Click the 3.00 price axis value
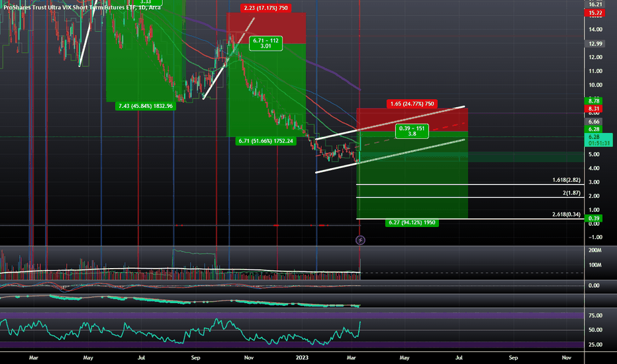This screenshot has width=617, height=364. (x=594, y=182)
